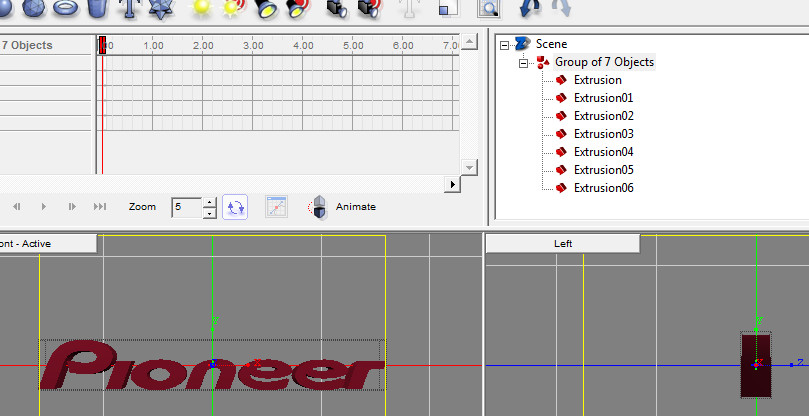Toggle animation loop button
The image size is (809, 416).
pos(235,207)
